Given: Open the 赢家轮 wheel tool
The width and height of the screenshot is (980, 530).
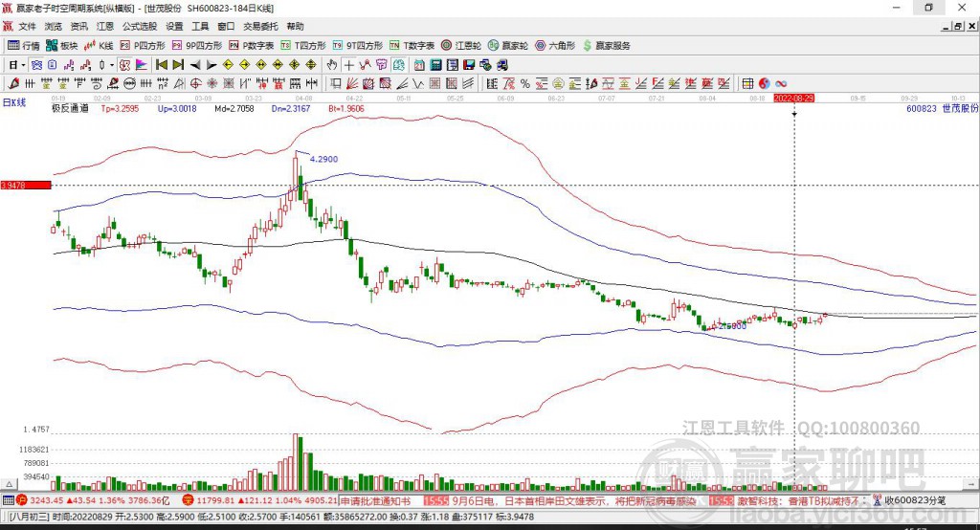Looking at the screenshot, I should coord(508,46).
